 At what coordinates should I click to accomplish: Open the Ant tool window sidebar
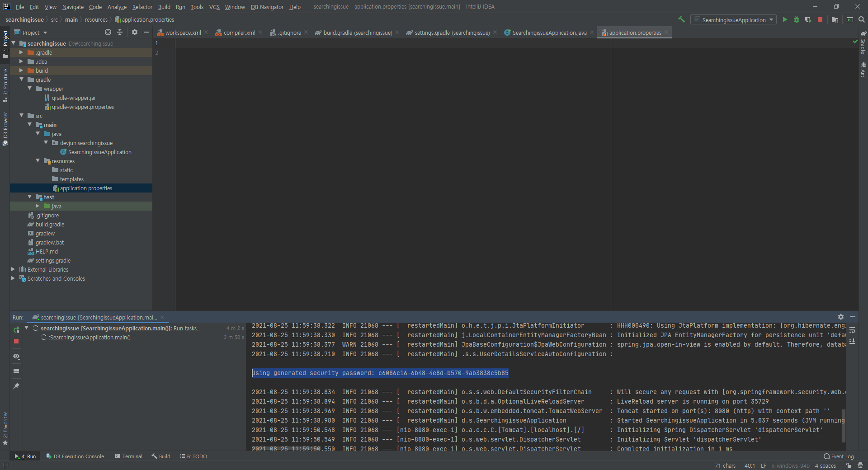pyautogui.click(x=863, y=69)
